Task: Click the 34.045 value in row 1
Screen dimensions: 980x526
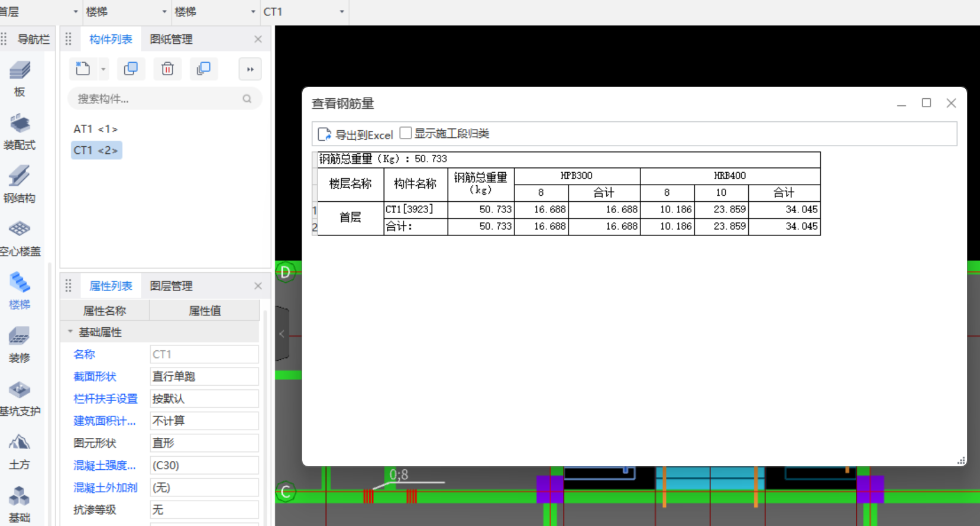Action: (784, 209)
